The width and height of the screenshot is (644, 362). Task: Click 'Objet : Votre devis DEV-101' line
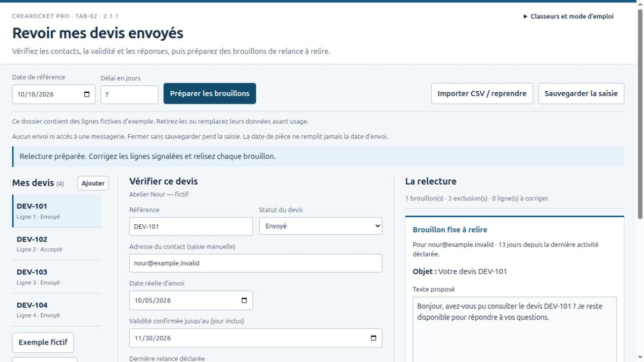tap(460, 271)
